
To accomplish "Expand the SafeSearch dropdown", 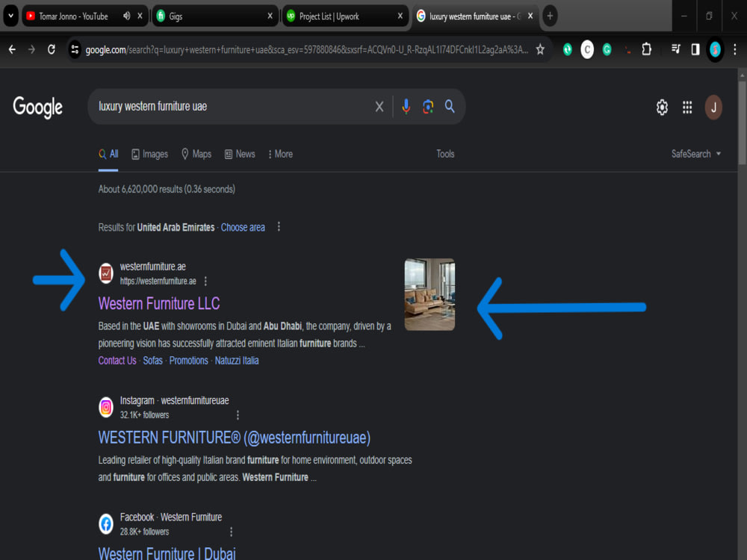I will (x=696, y=154).
